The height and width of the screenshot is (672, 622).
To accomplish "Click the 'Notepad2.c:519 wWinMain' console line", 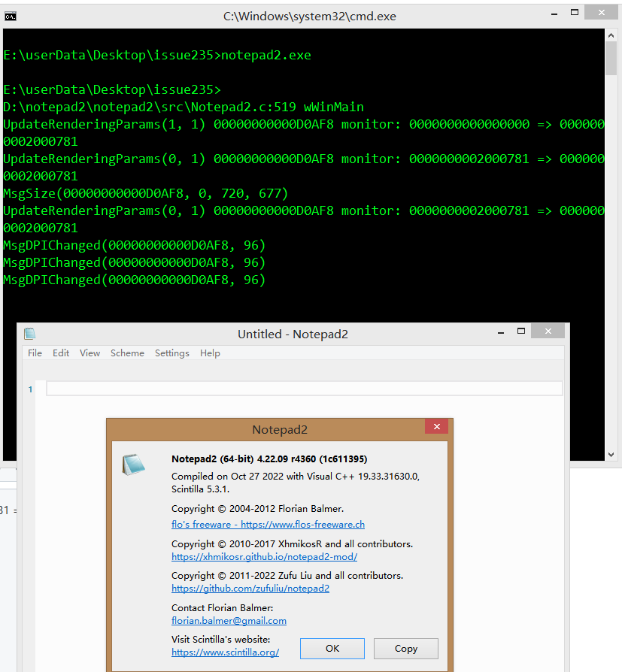I will click(x=184, y=107).
